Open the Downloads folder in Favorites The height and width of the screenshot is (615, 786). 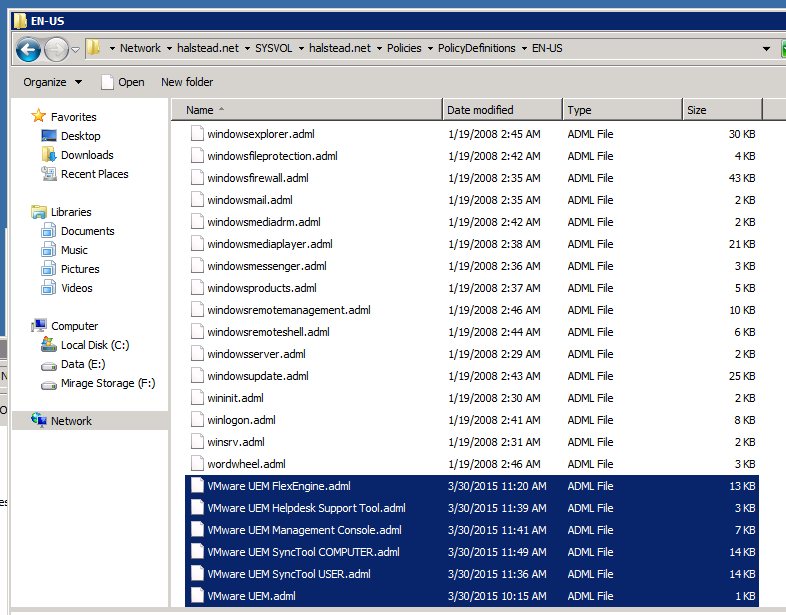pos(87,155)
